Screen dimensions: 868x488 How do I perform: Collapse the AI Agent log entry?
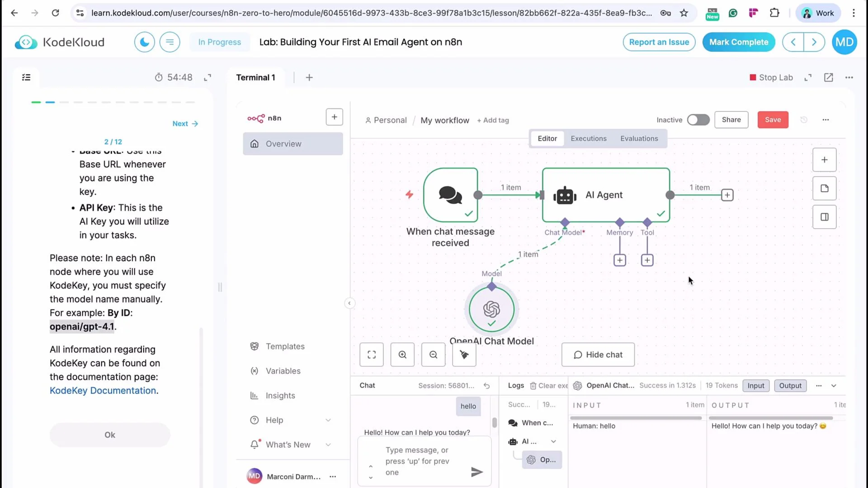(553, 441)
